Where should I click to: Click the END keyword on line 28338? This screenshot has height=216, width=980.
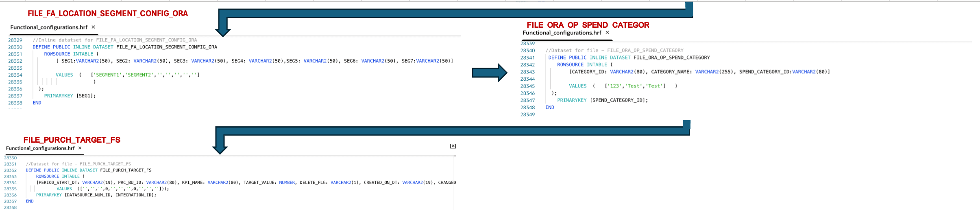tap(37, 103)
